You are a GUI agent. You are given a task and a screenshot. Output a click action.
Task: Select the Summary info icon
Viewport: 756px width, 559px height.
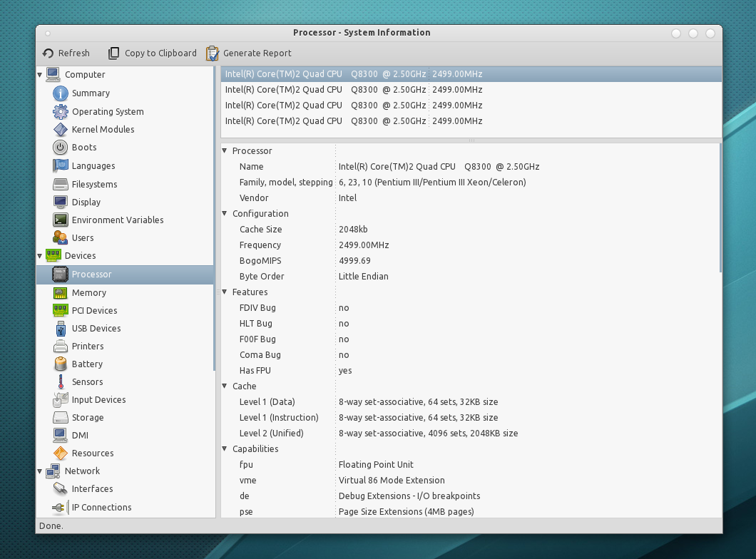pyautogui.click(x=61, y=93)
